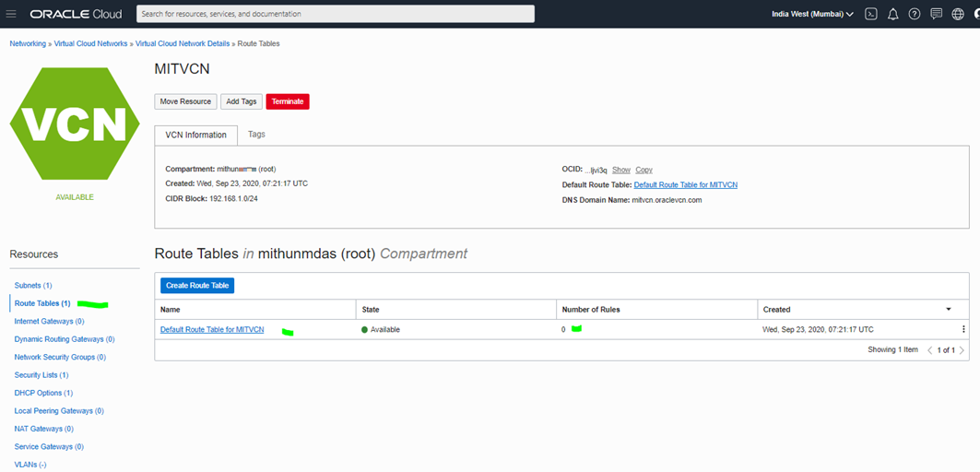980x472 pixels.
Task: Sort by the Created column arrow
Action: coord(948,310)
